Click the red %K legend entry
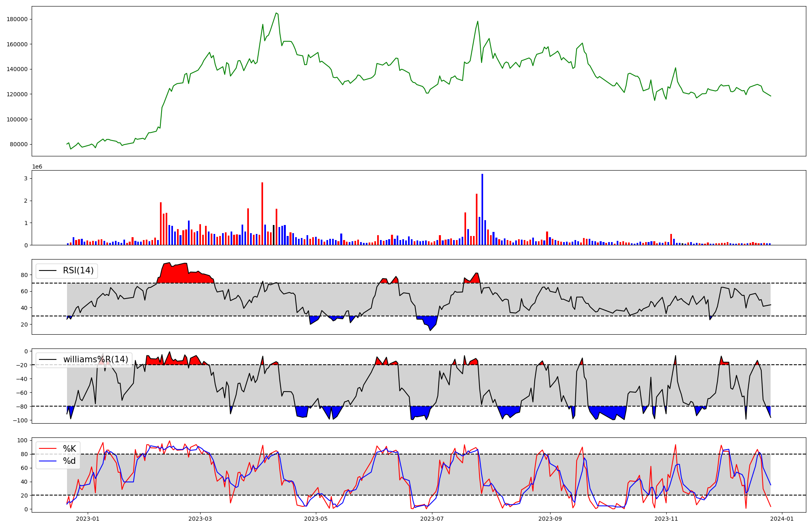 coord(69,449)
